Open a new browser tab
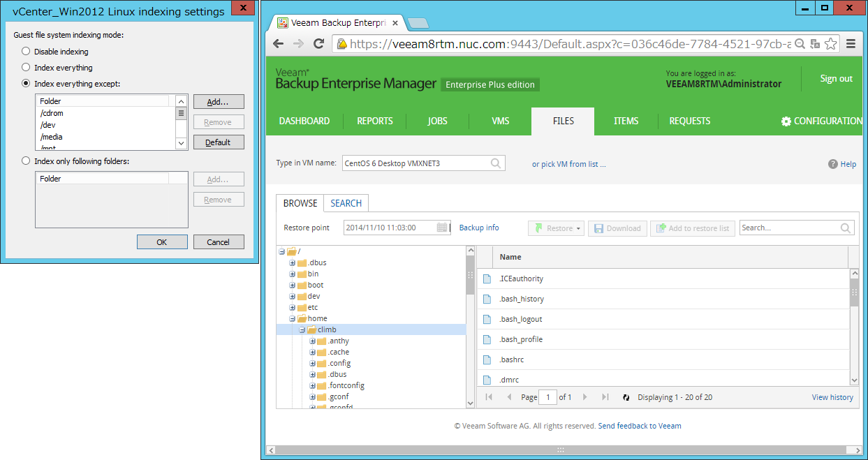868x460 pixels. [x=418, y=23]
